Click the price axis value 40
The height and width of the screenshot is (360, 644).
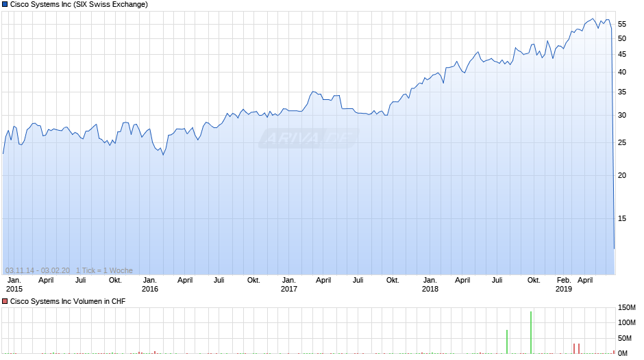[x=622, y=73]
